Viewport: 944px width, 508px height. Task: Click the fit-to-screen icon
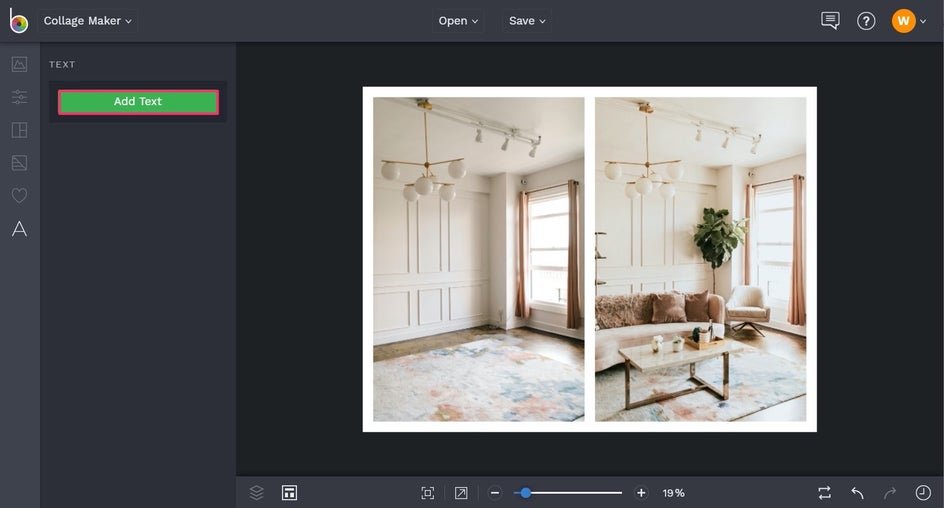click(428, 493)
